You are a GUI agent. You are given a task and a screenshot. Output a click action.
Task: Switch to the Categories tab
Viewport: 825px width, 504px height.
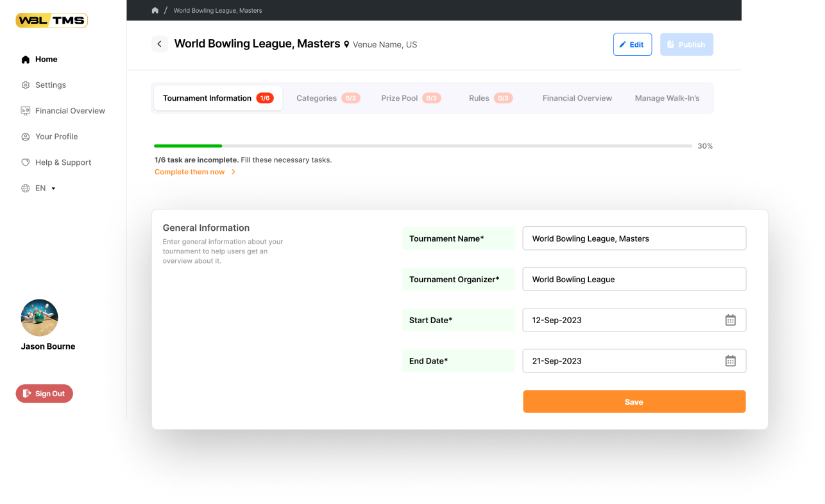pos(327,98)
